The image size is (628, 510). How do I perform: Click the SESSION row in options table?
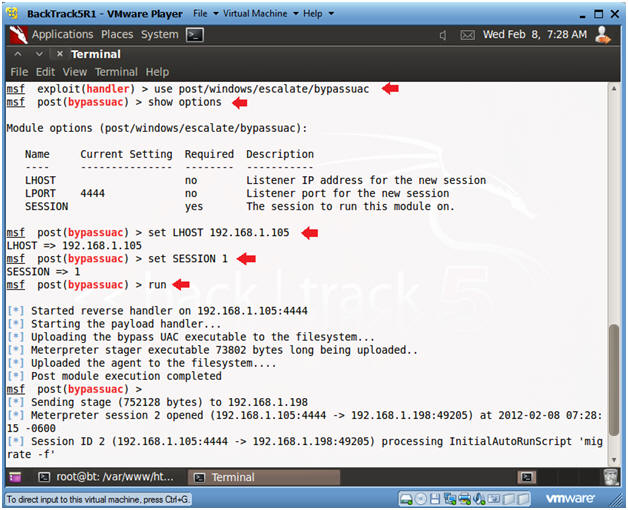(x=240, y=207)
